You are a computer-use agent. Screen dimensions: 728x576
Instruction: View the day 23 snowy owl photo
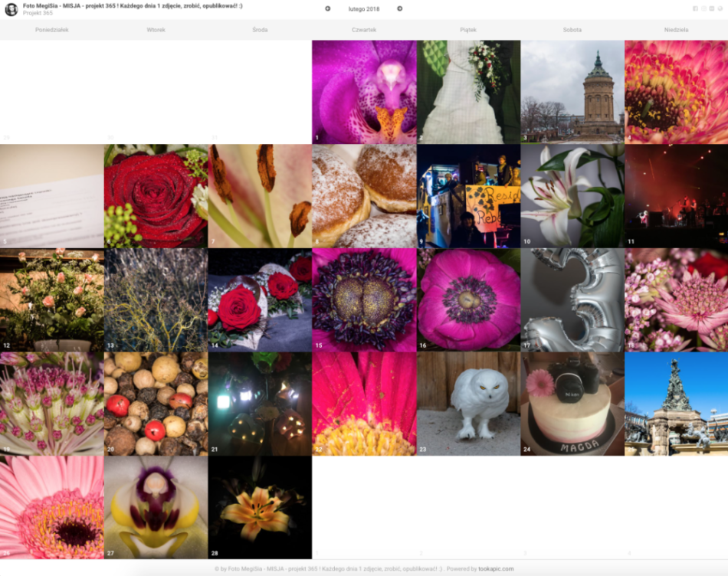(x=468, y=404)
